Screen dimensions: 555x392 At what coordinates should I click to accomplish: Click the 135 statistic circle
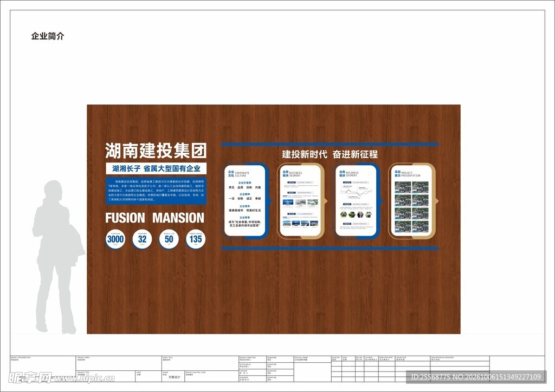coord(196,239)
